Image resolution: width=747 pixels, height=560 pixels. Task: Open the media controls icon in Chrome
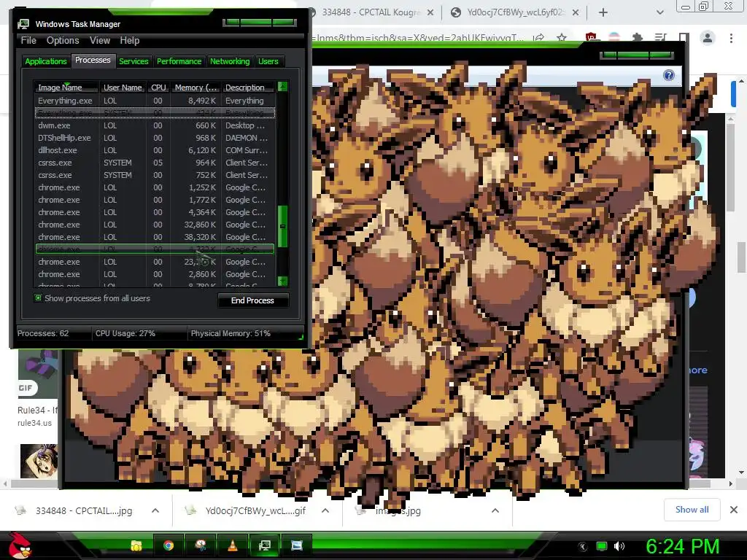[660, 37]
